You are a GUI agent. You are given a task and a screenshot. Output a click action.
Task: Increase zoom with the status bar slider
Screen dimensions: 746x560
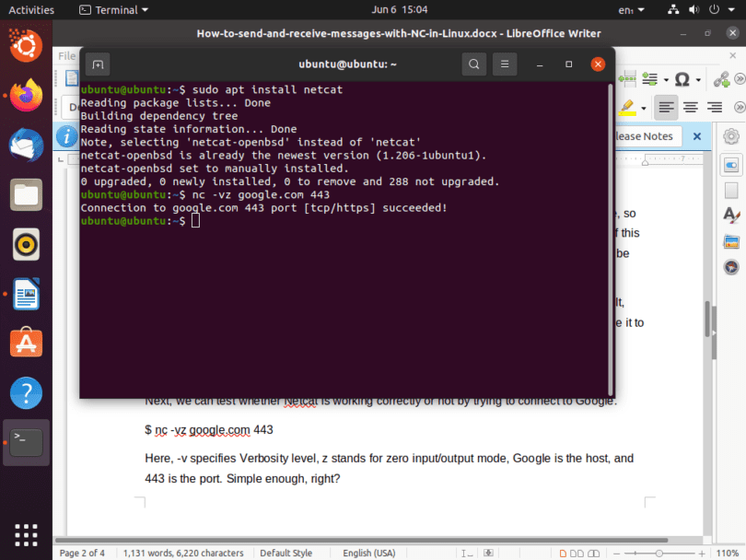702,553
